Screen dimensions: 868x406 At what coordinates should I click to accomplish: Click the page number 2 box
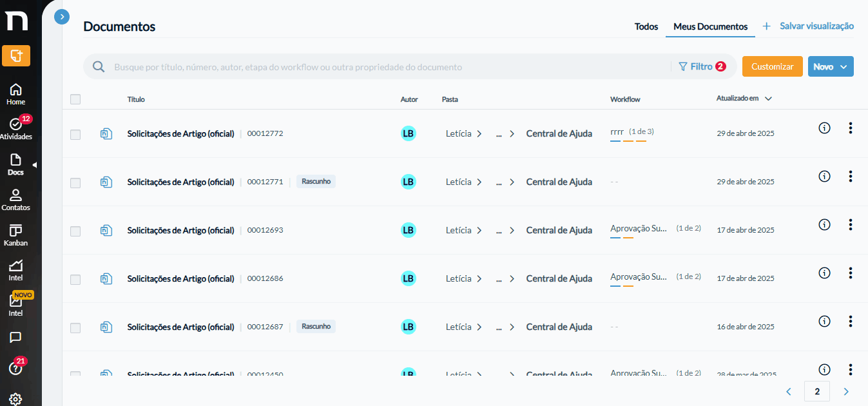pyautogui.click(x=817, y=391)
